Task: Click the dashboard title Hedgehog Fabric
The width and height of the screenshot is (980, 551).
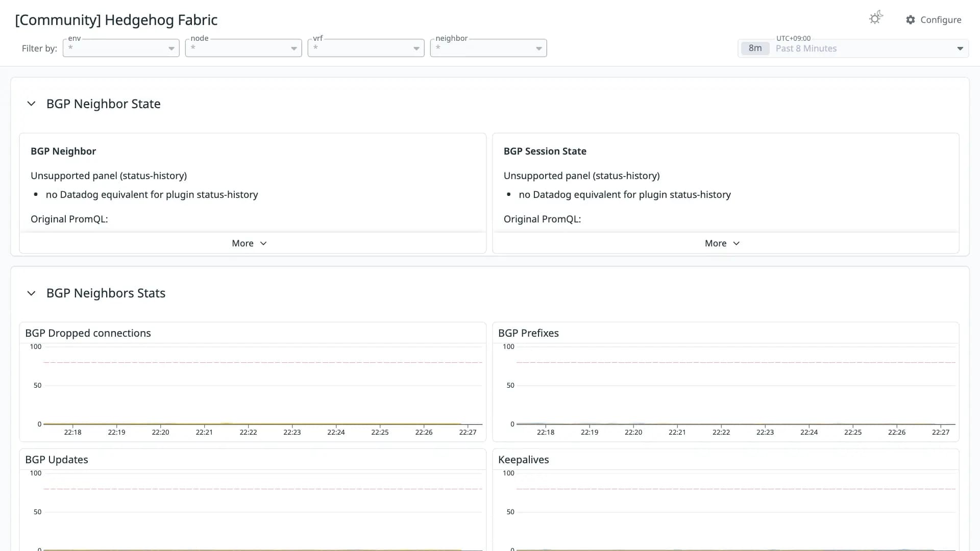Action: tap(116, 20)
